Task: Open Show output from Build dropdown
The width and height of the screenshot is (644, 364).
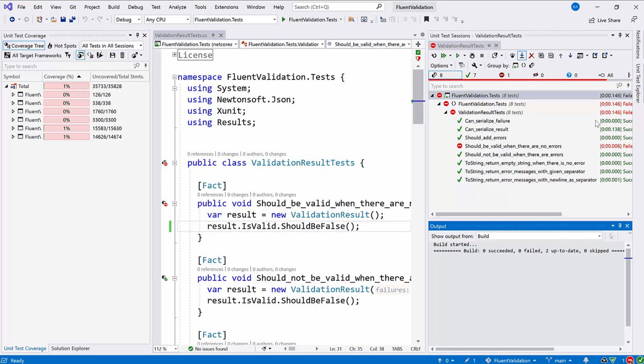Action: 539,236
